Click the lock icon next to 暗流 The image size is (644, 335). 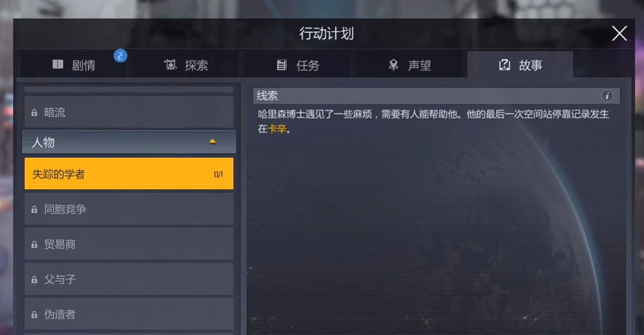35,113
